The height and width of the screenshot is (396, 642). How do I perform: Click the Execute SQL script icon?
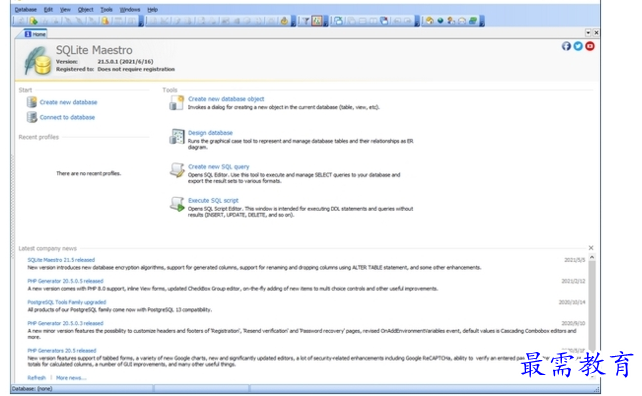point(177,204)
